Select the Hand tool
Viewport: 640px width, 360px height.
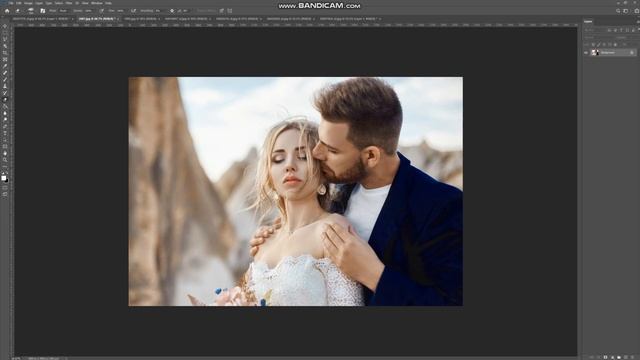(5, 154)
